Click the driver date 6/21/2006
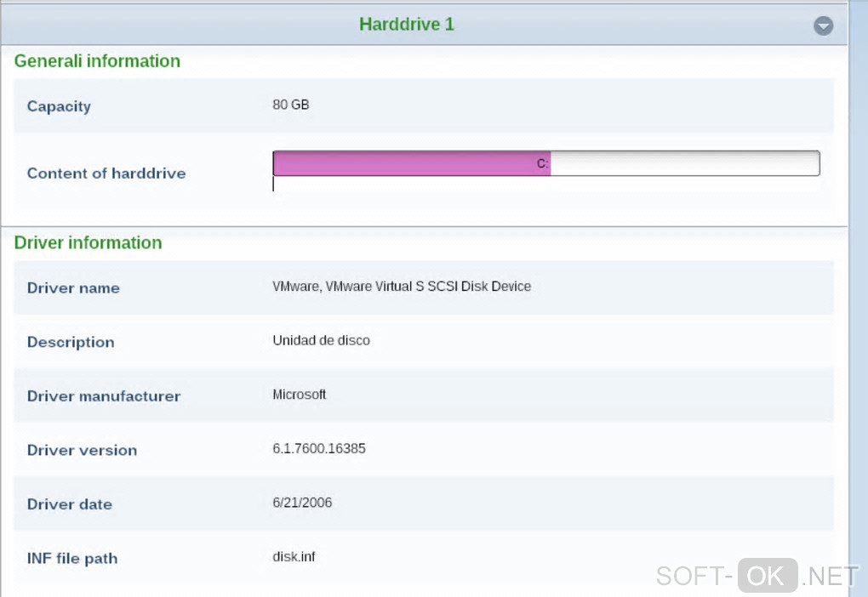Screen dimensions: 868x597 click(302, 503)
